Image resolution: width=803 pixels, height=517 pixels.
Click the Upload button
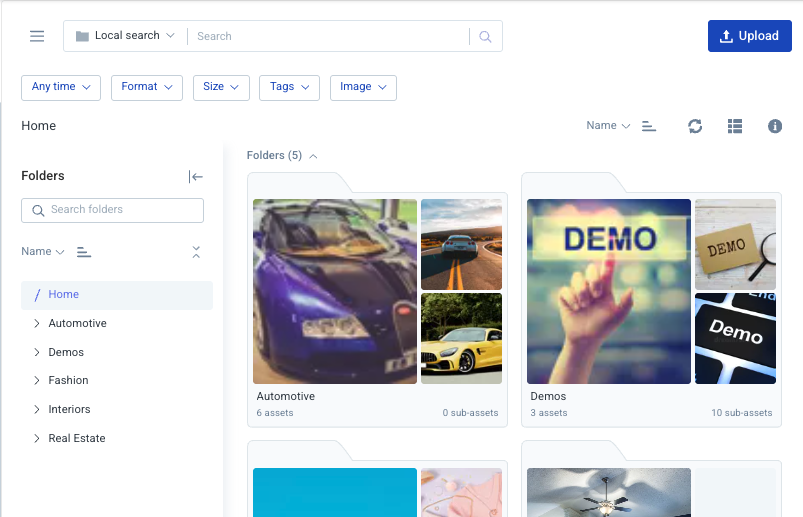click(x=749, y=36)
